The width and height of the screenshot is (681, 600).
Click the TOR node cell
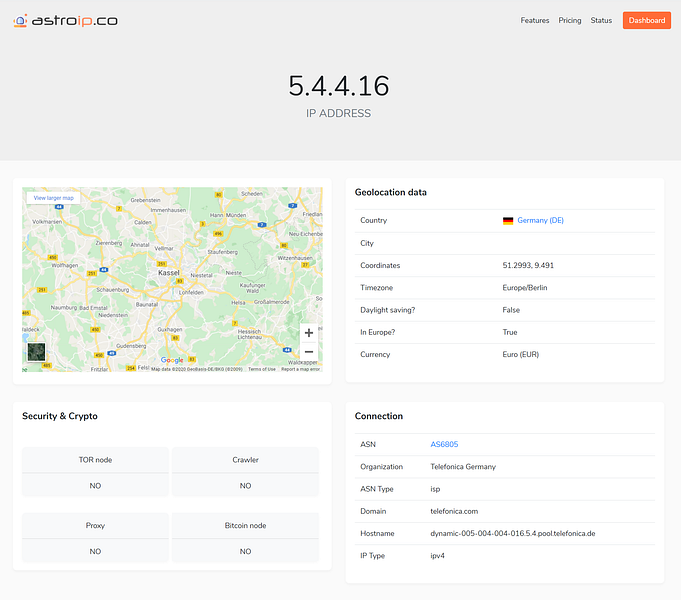click(95, 460)
